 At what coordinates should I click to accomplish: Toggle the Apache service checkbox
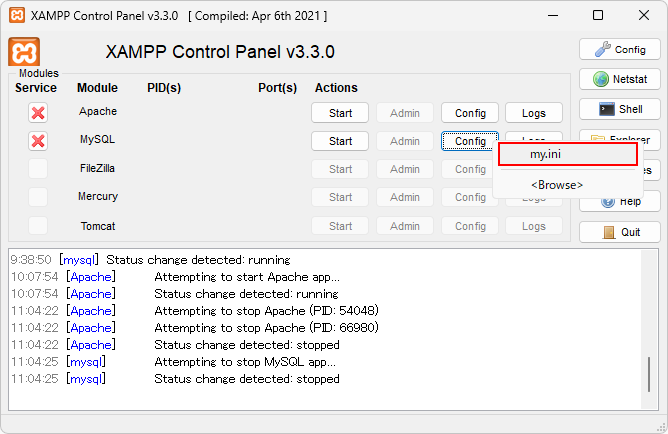(38, 113)
